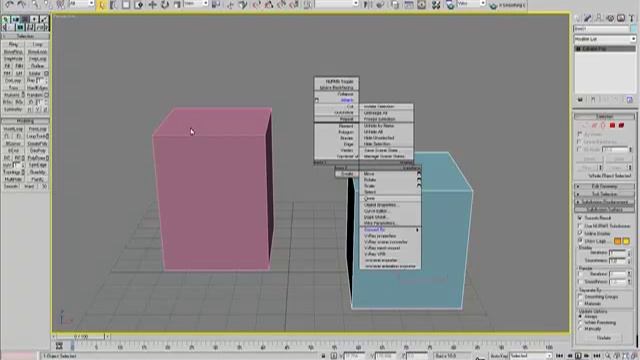Click the Update button in Modify panel

(x=604, y=338)
